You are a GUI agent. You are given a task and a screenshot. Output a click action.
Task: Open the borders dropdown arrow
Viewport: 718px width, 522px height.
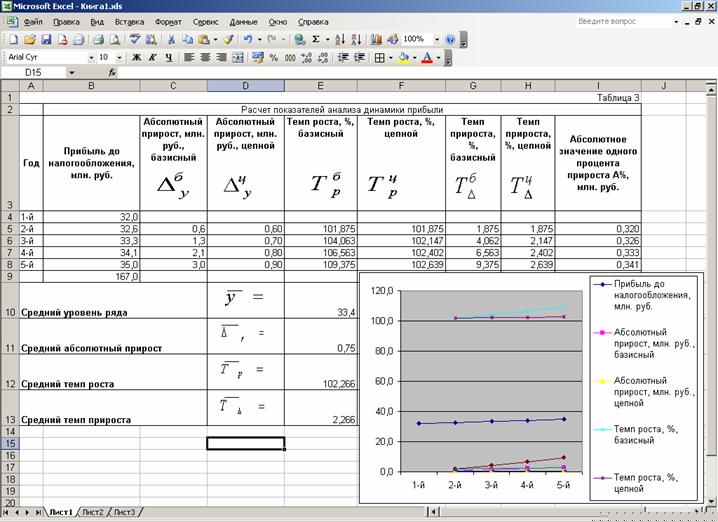(x=391, y=58)
